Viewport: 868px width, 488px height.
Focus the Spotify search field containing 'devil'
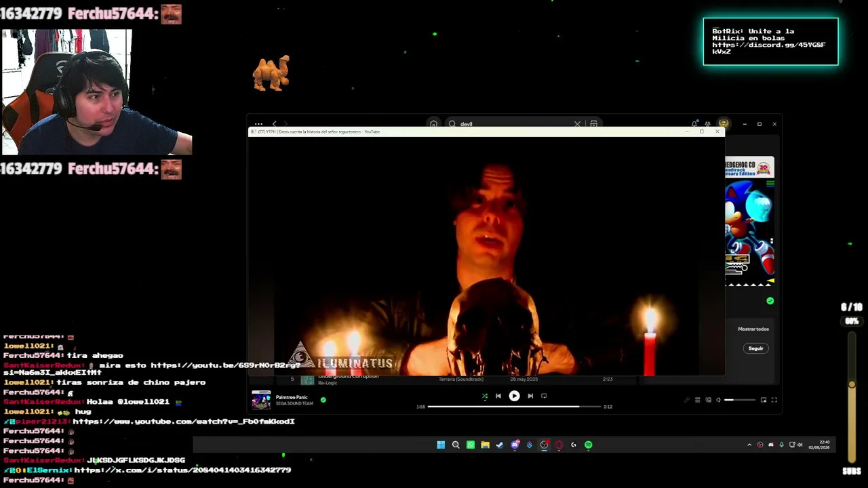(x=513, y=124)
